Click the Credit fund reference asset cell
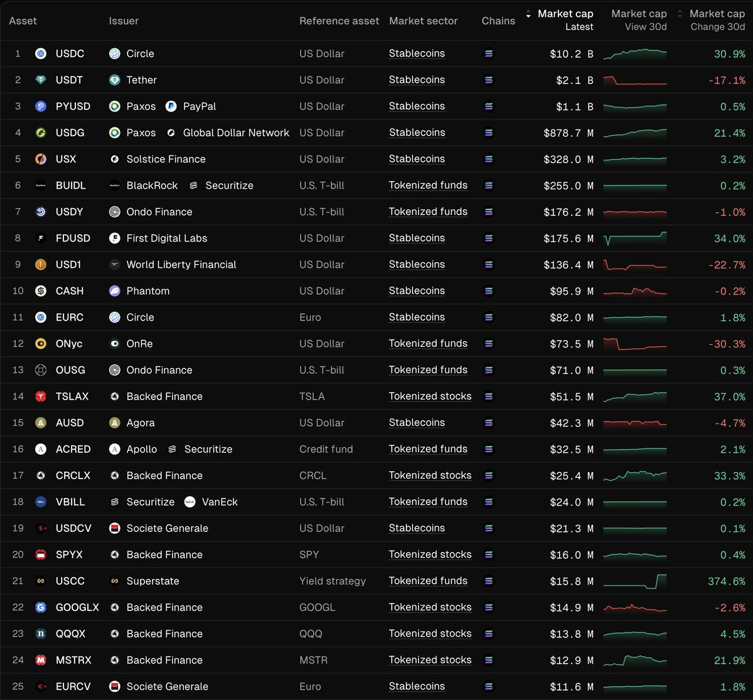Screen dimensions: 753x700 (x=326, y=449)
